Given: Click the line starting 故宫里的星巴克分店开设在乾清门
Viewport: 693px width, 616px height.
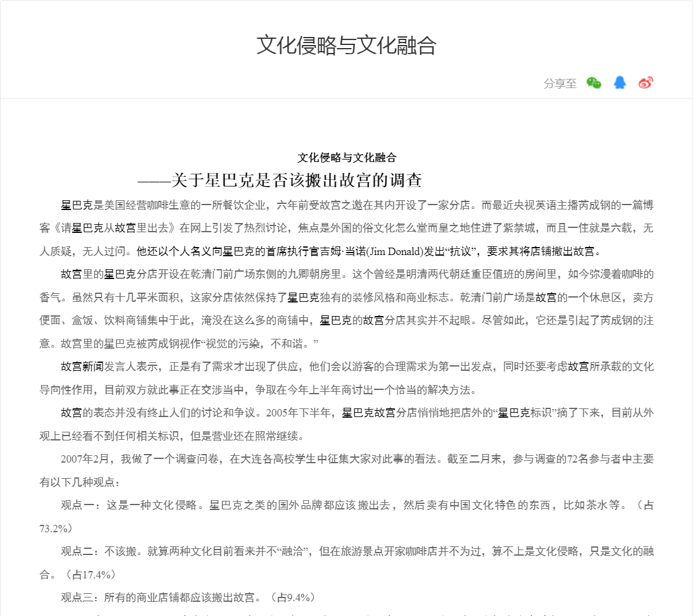Looking at the screenshot, I should [x=357, y=274].
